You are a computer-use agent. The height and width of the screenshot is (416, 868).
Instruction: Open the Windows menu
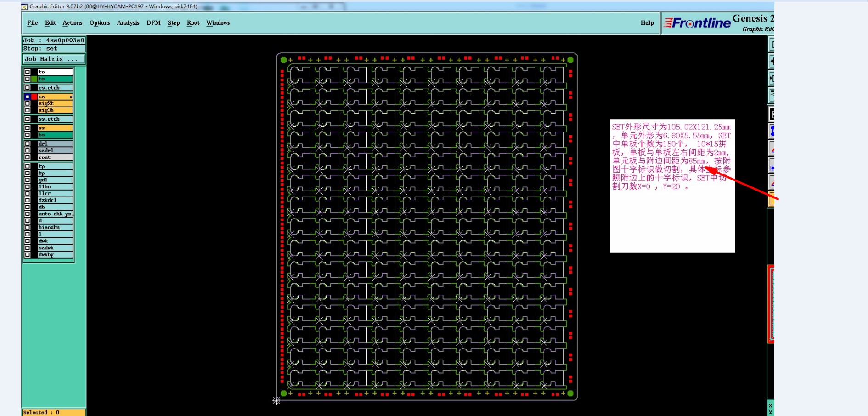[x=218, y=23]
